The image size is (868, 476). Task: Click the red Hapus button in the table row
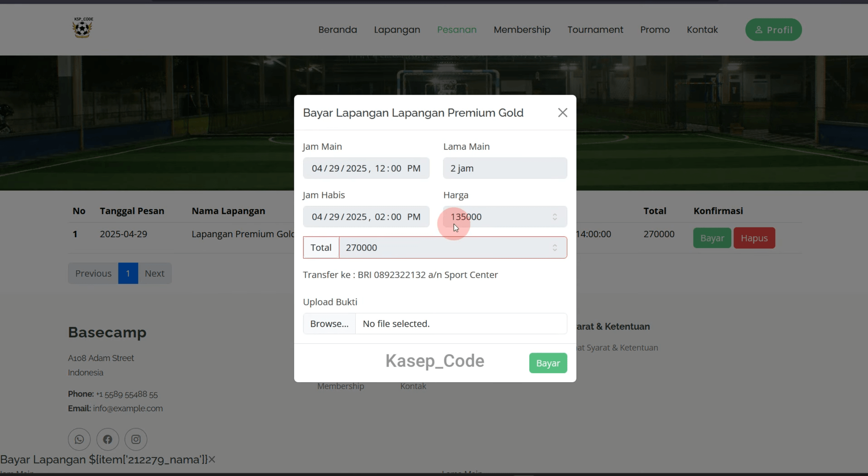coord(754,238)
